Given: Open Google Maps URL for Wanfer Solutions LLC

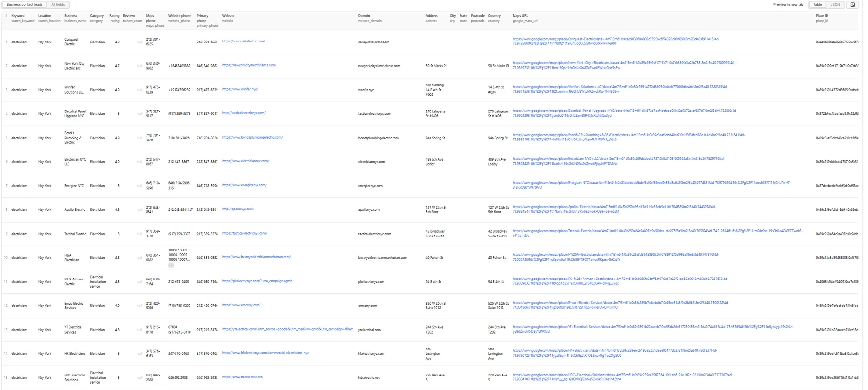Looking at the screenshot, I should (620, 89).
